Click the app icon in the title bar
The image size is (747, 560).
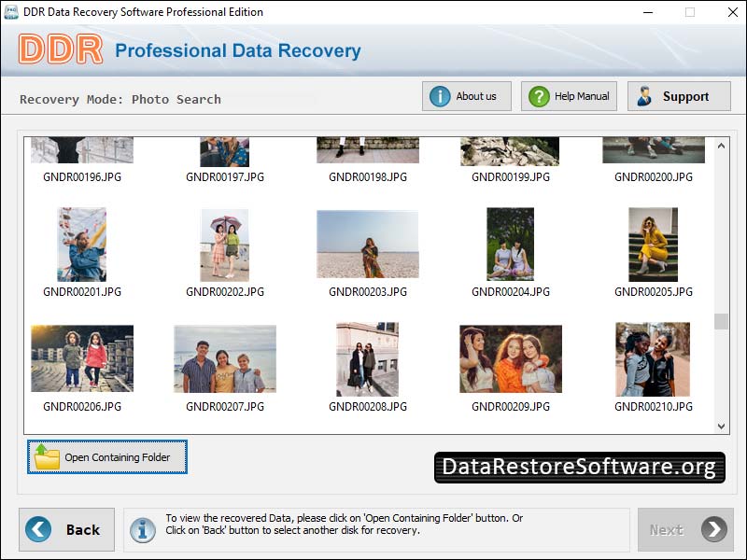(10, 12)
